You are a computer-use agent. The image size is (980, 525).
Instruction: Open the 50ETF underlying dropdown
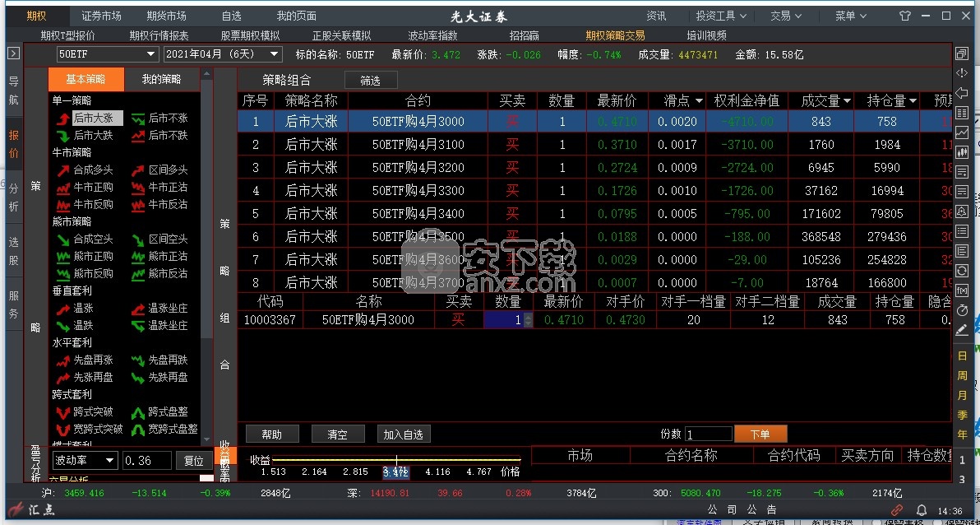click(107, 54)
